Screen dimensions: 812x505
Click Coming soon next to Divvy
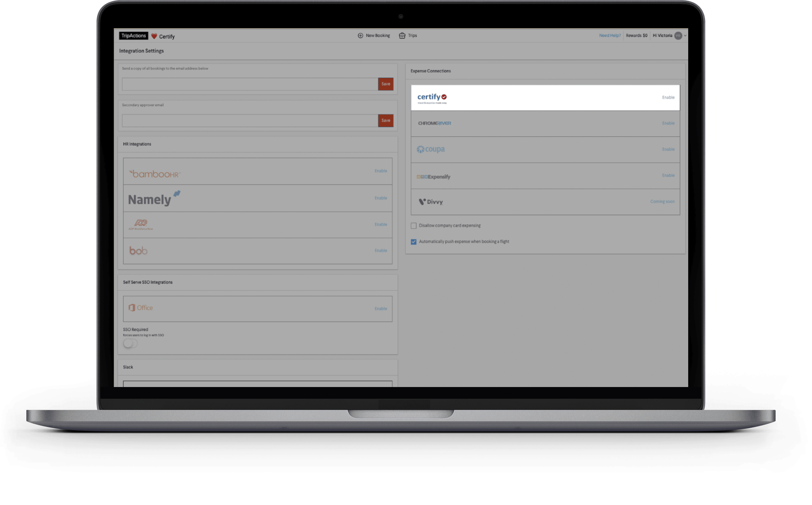[x=662, y=202]
